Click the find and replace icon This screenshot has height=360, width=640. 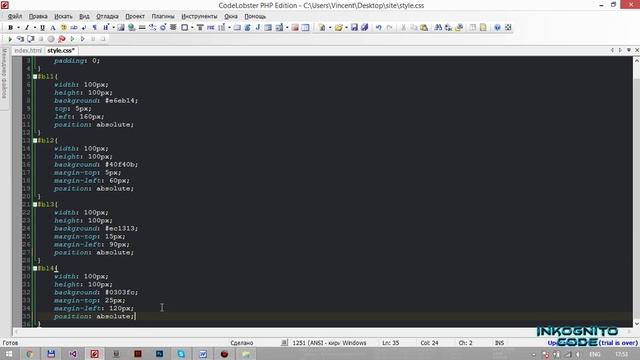click(449, 28)
